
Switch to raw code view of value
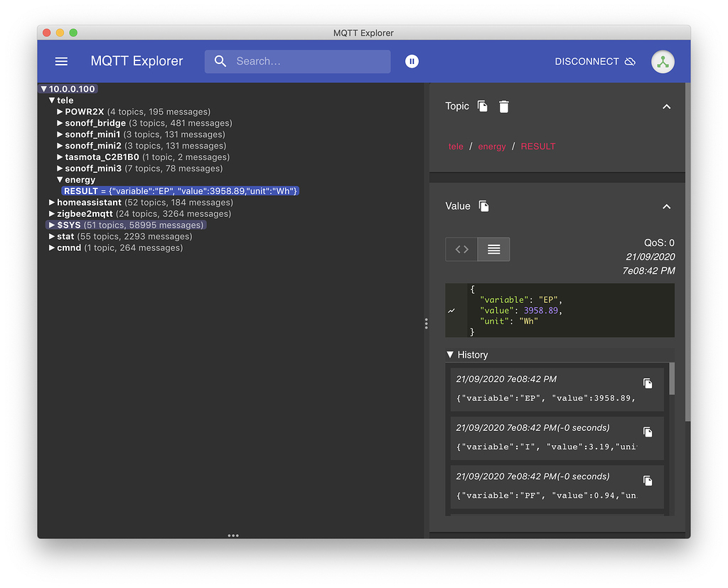coord(462,250)
